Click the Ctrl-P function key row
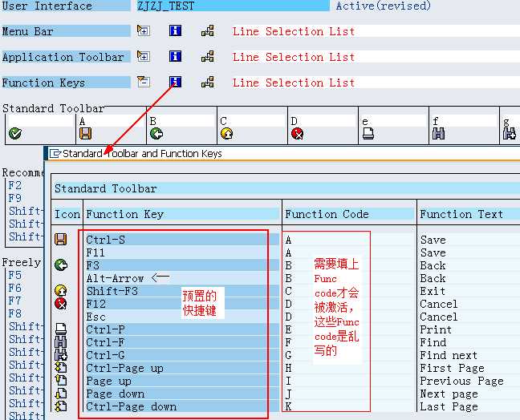This screenshot has height=420, width=520. [x=181, y=329]
